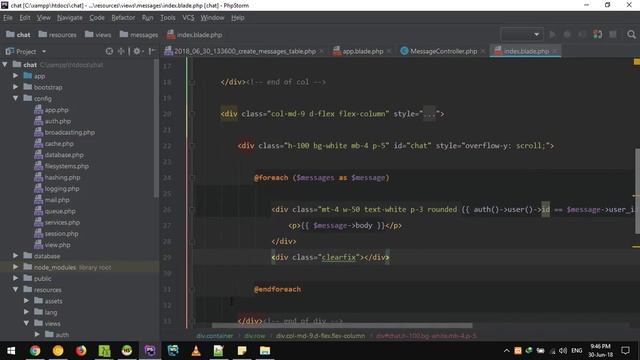Image resolution: width=640 pixels, height=360 pixels.
Task: Open the File menu
Action: [x=8, y=18]
